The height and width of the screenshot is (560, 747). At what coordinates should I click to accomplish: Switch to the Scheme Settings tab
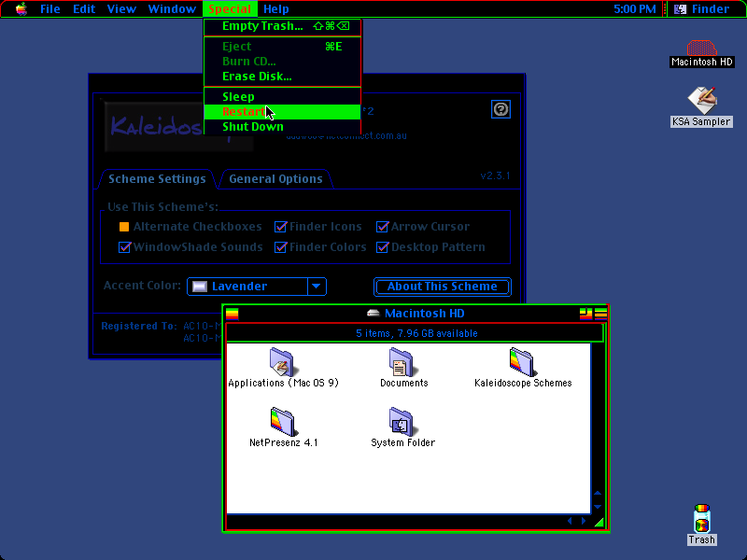click(x=157, y=179)
